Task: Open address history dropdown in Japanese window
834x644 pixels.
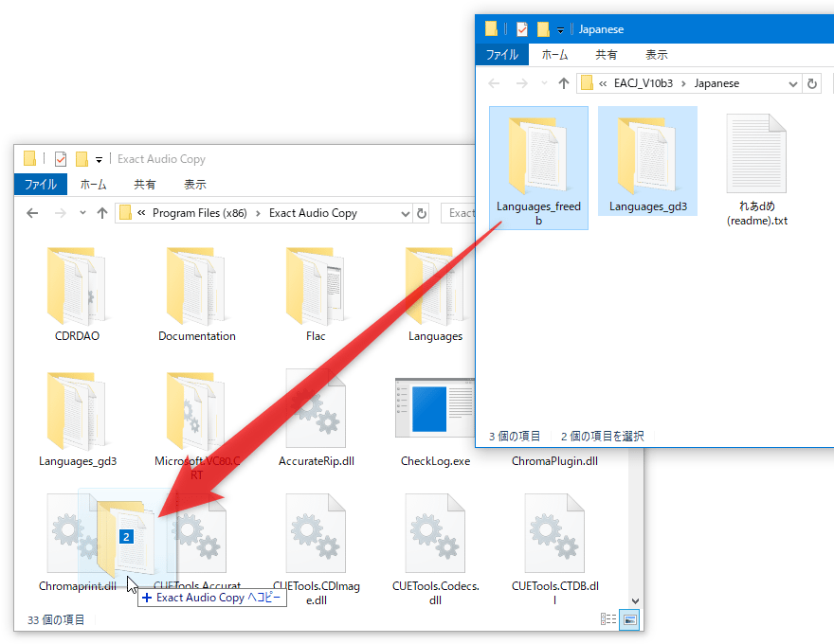Action: 793,84
